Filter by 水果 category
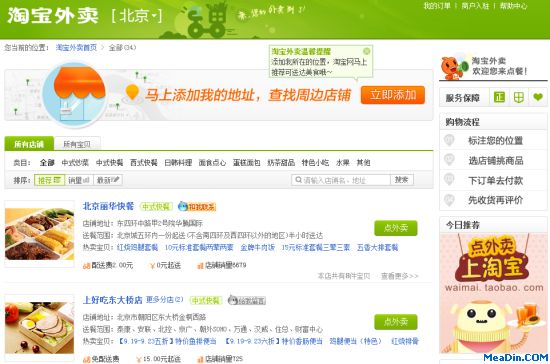Viewport: 550px width, 364px height. click(x=343, y=162)
